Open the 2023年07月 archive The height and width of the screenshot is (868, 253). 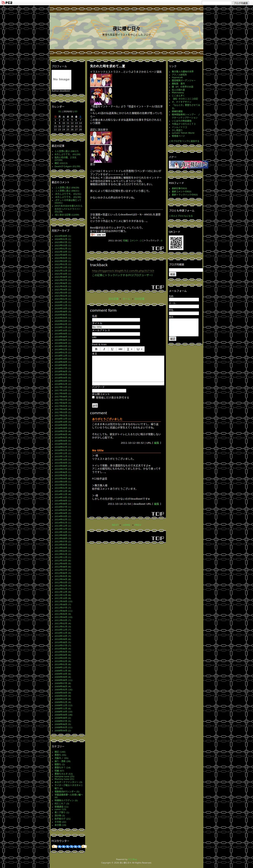pyautogui.click(x=63, y=242)
